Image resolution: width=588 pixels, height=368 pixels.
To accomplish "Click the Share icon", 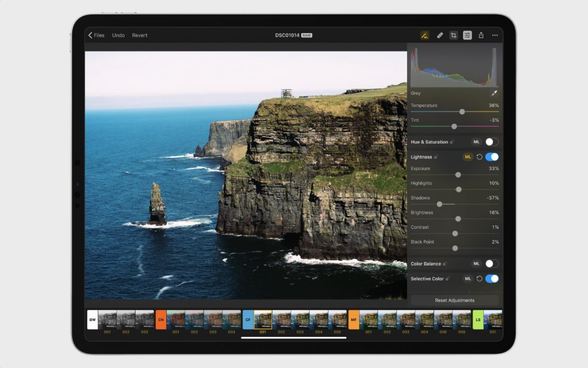I will coord(481,35).
